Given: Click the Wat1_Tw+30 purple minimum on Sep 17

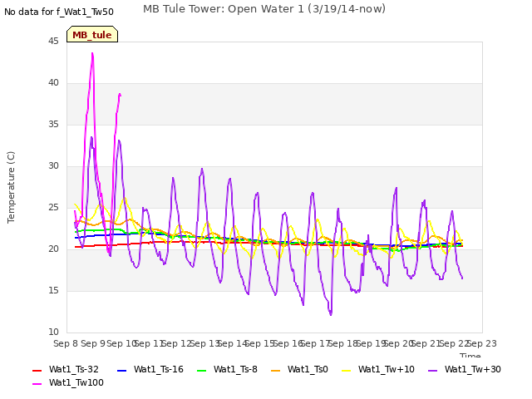Looking at the screenshot, I should (x=331, y=314).
